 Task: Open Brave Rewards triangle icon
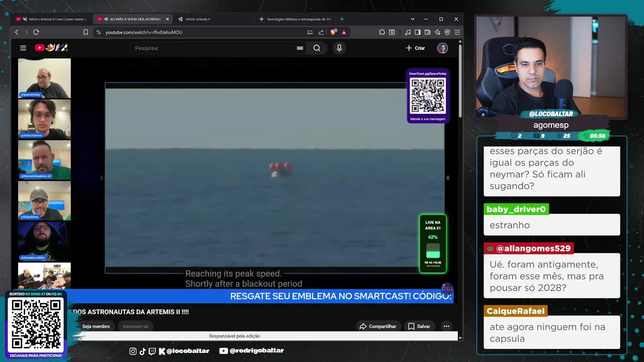point(344,32)
